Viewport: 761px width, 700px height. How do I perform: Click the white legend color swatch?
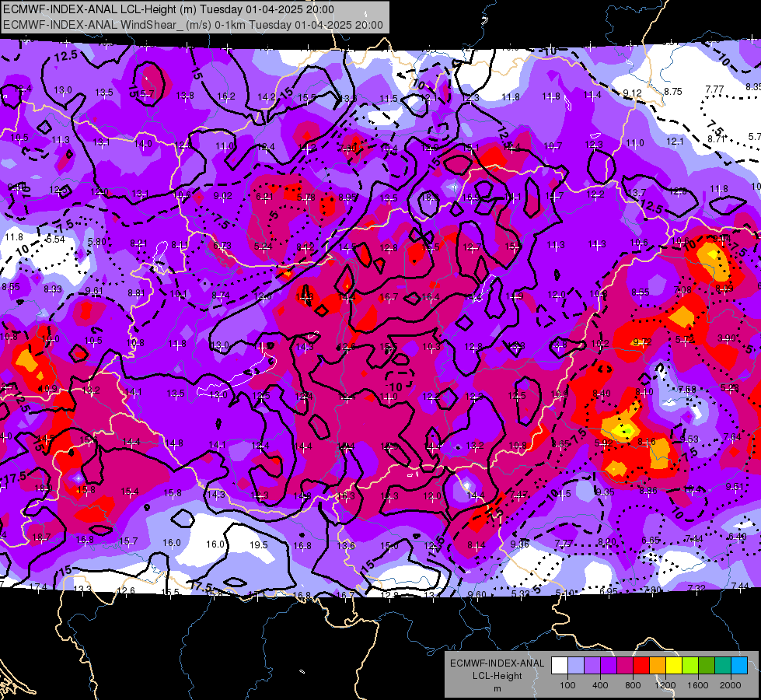point(560,666)
